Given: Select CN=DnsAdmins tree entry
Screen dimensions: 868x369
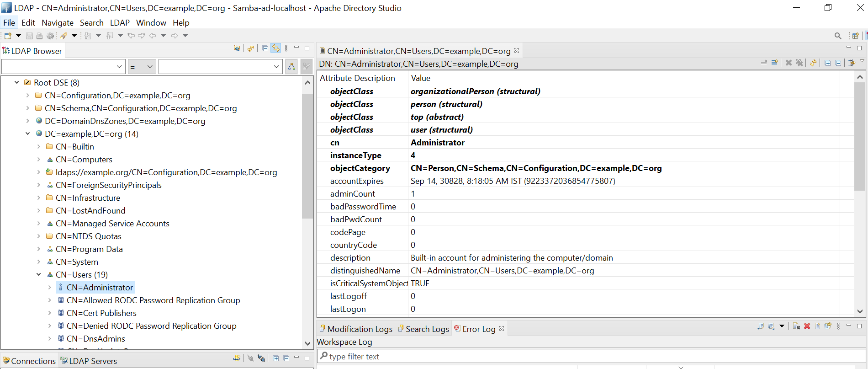Looking at the screenshot, I should [96, 338].
